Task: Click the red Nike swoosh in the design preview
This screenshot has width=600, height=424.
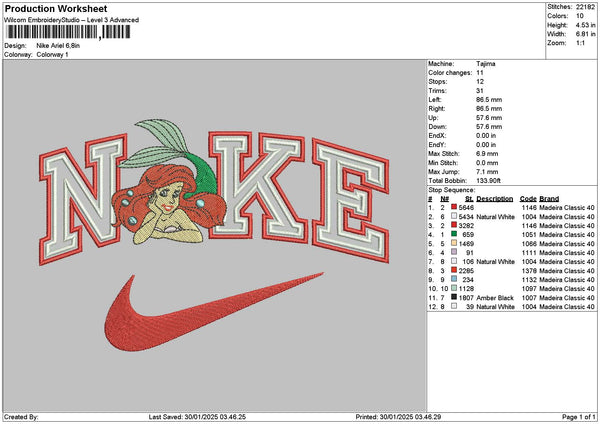Action: (x=214, y=312)
